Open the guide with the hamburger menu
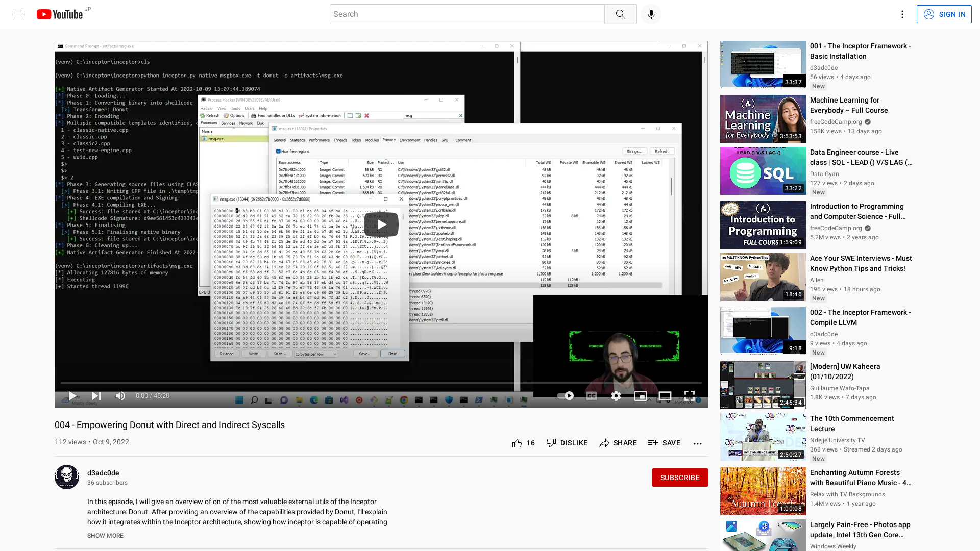The width and height of the screenshot is (980, 551). tap(18, 14)
